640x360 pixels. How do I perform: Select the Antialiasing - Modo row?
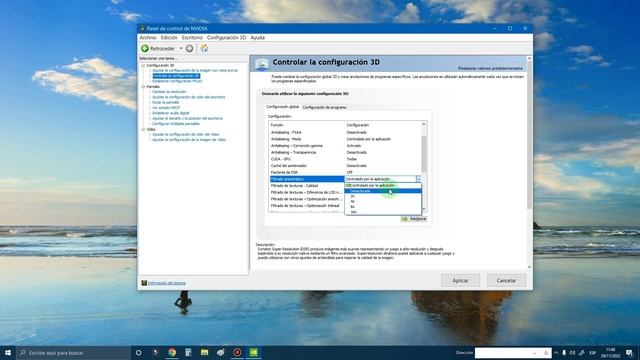click(x=345, y=139)
